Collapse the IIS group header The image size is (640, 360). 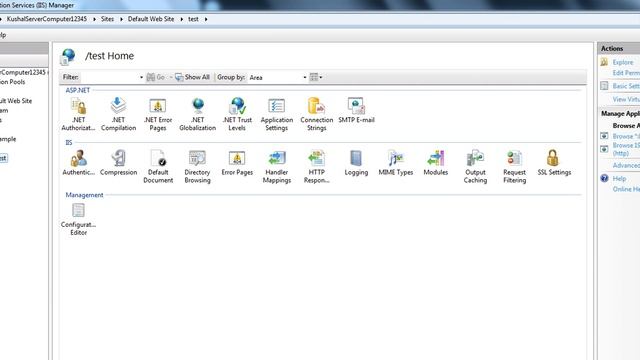(x=69, y=142)
